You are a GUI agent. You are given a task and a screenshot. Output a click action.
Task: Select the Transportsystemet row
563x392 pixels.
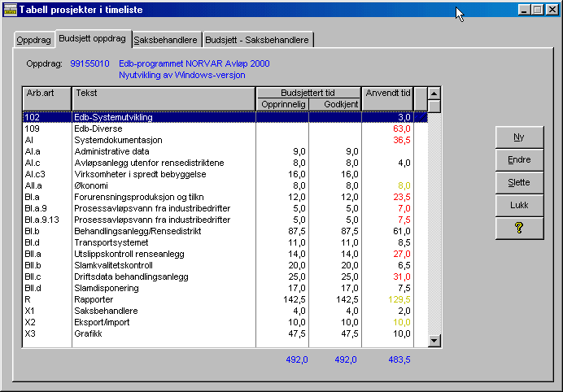tap(225, 242)
